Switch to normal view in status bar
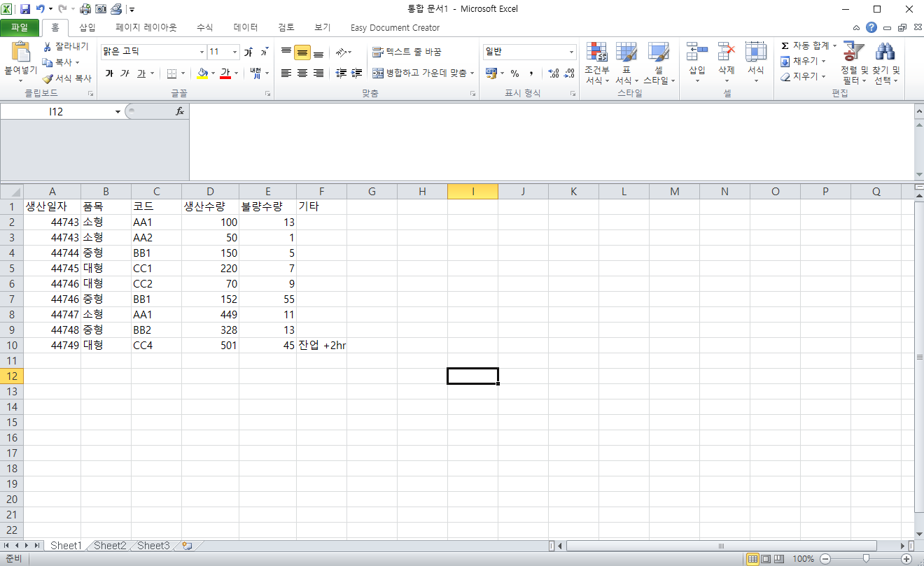The image size is (924, 566). [753, 558]
